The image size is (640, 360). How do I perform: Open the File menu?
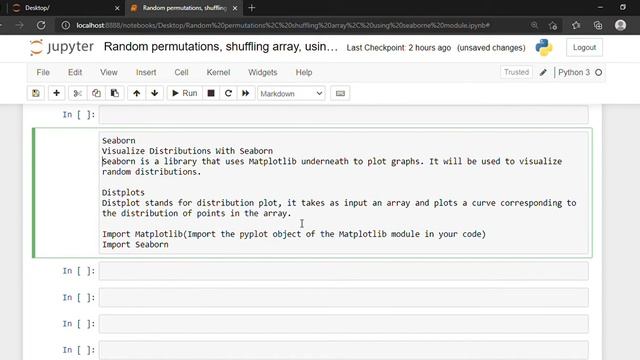[43, 72]
